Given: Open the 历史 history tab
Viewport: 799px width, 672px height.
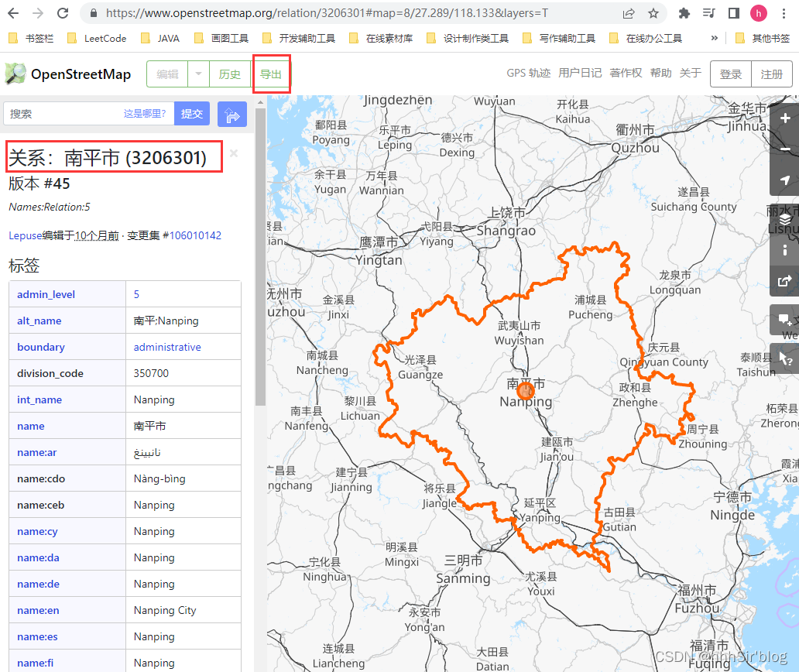Looking at the screenshot, I should tap(230, 74).
